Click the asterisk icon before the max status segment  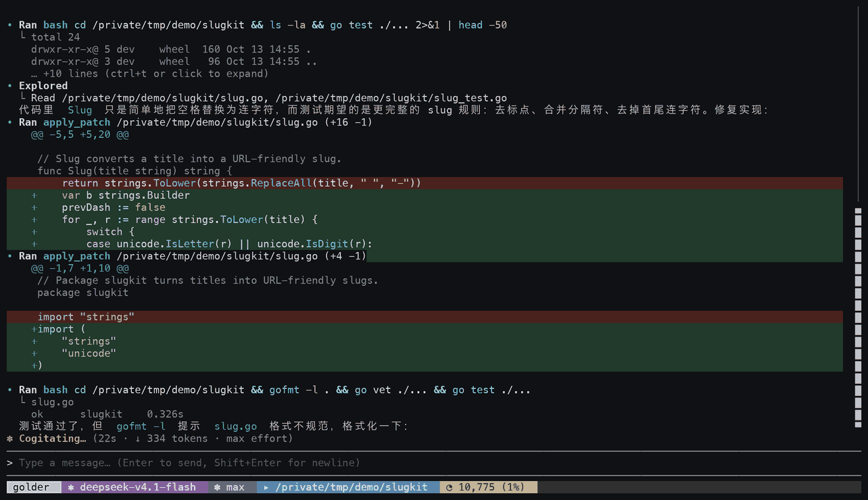coord(217,487)
